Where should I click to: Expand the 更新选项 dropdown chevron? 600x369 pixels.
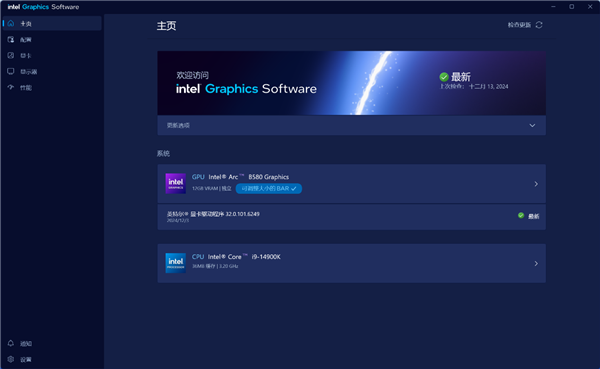532,126
